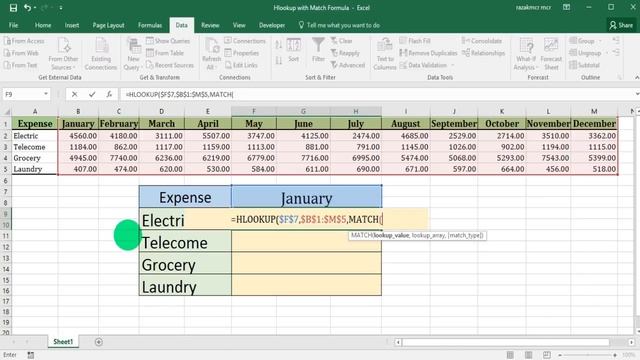This screenshot has height=360, width=640.
Task: Click inside the formula bar text
Action: tap(180, 94)
